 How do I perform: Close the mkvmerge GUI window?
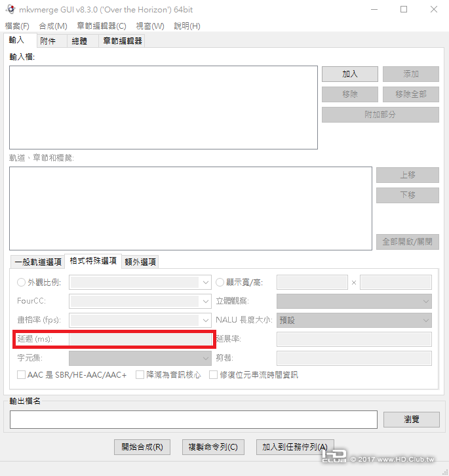pyautogui.click(x=434, y=9)
